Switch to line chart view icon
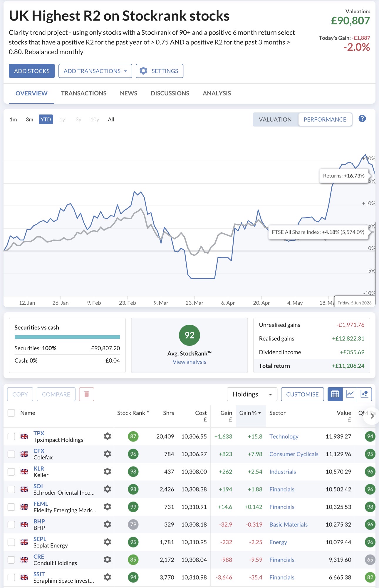 click(350, 394)
